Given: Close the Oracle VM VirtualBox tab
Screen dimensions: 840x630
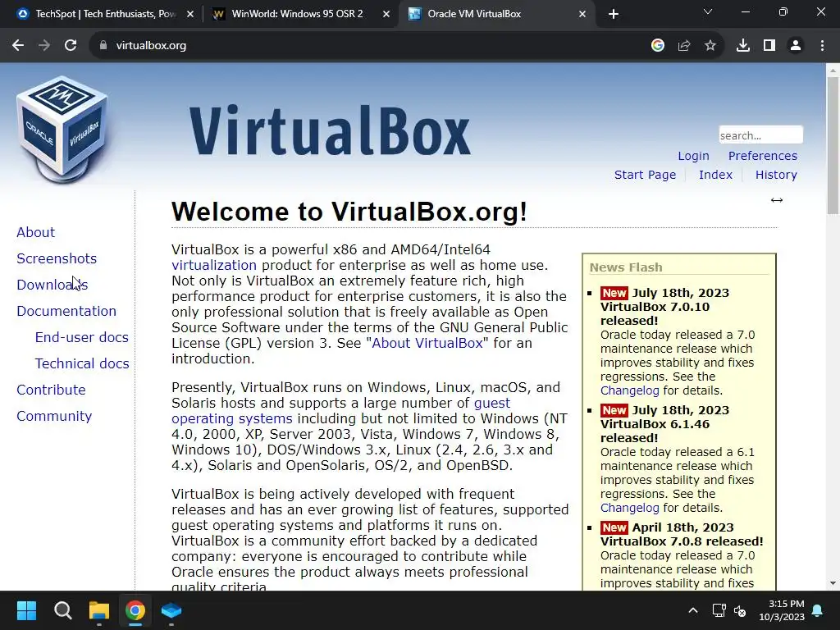Looking at the screenshot, I should 582,15.
